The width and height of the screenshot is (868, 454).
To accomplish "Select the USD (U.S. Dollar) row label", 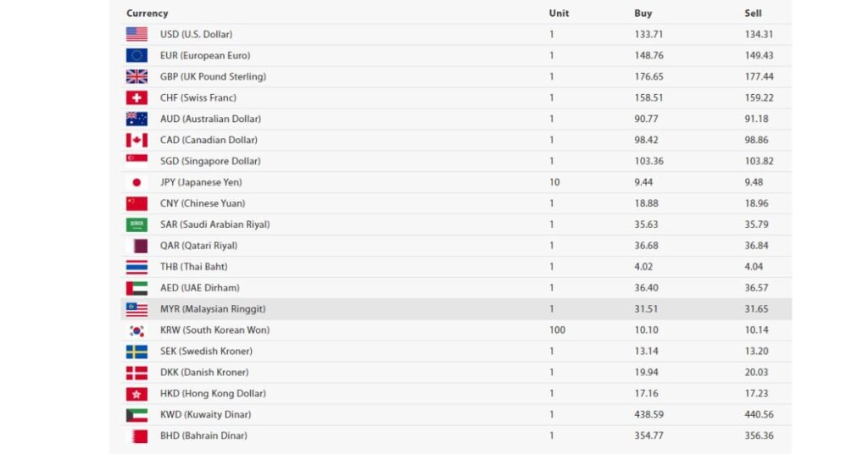I will point(196,34).
